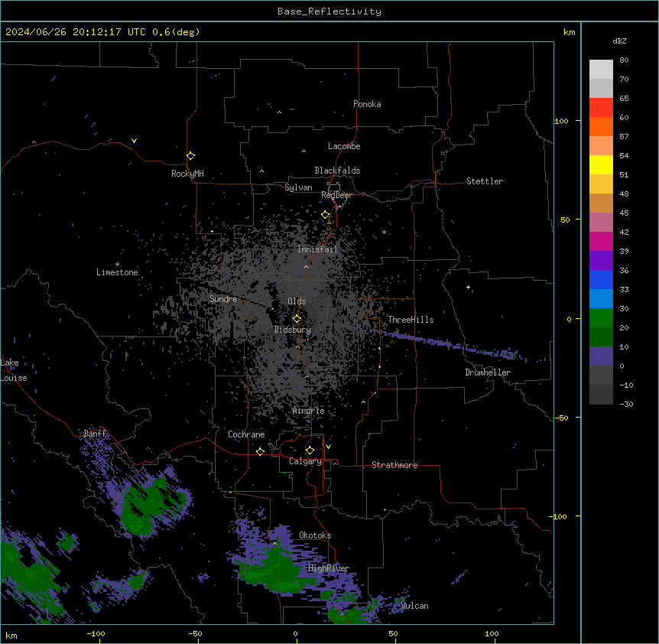The image size is (659, 644).
Task: Click the yellow diamond marker above RockyMH
Action: tap(190, 156)
